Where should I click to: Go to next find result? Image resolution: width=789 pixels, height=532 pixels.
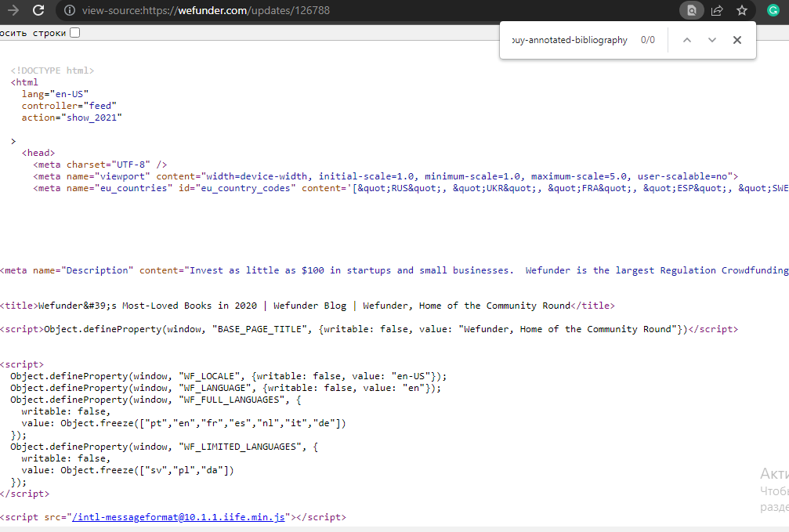pyautogui.click(x=711, y=40)
